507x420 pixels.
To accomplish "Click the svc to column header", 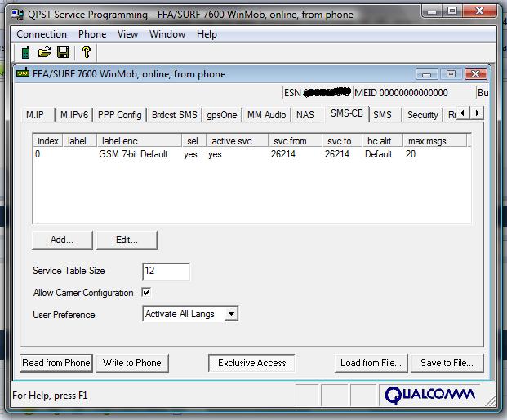I will pos(342,141).
